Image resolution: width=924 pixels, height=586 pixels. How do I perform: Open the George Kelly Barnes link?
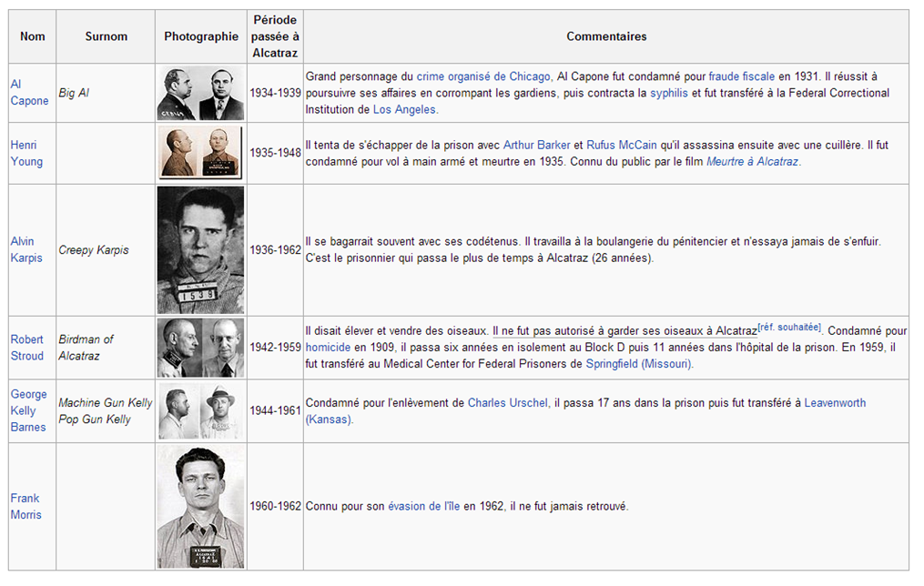(28, 410)
